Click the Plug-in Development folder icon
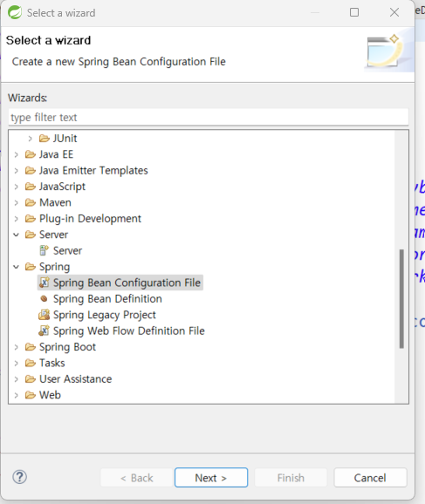 coord(31,219)
